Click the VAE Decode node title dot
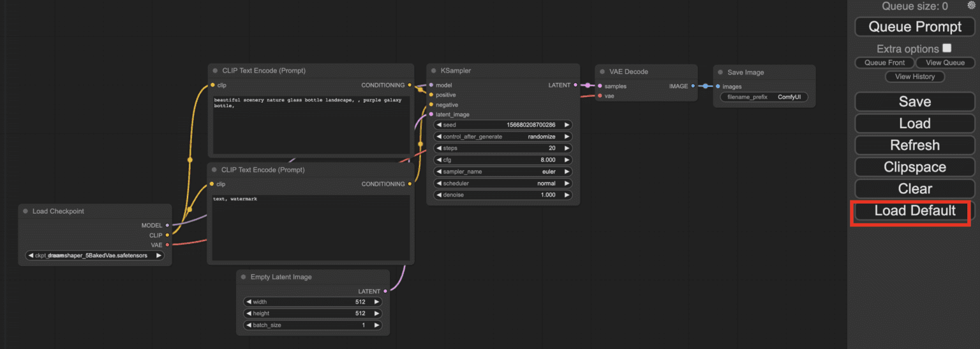The width and height of the screenshot is (980, 349). click(602, 72)
